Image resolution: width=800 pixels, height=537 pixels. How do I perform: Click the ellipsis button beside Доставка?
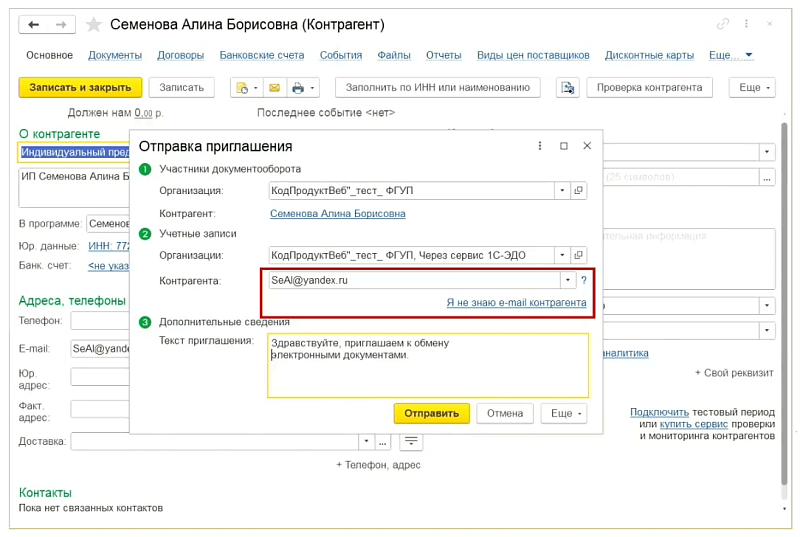click(383, 442)
